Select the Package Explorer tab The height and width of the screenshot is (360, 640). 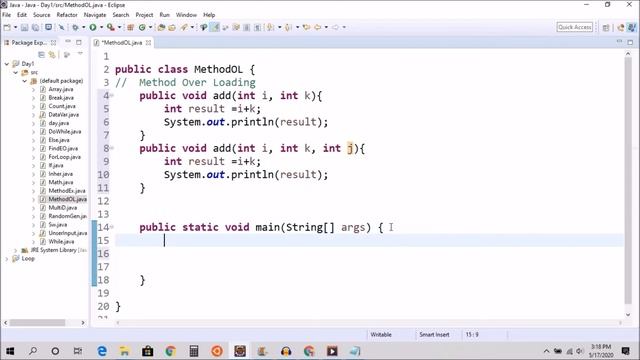point(29,42)
